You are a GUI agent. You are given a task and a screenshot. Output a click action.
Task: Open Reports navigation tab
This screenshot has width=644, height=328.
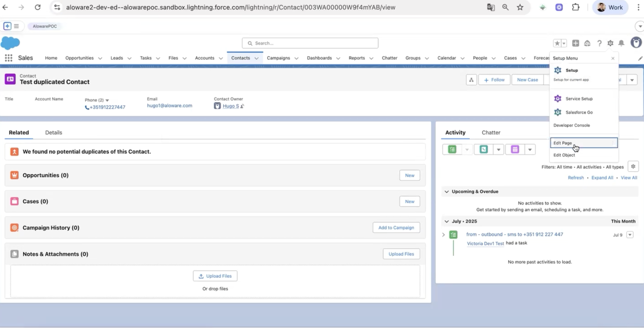[x=357, y=58]
